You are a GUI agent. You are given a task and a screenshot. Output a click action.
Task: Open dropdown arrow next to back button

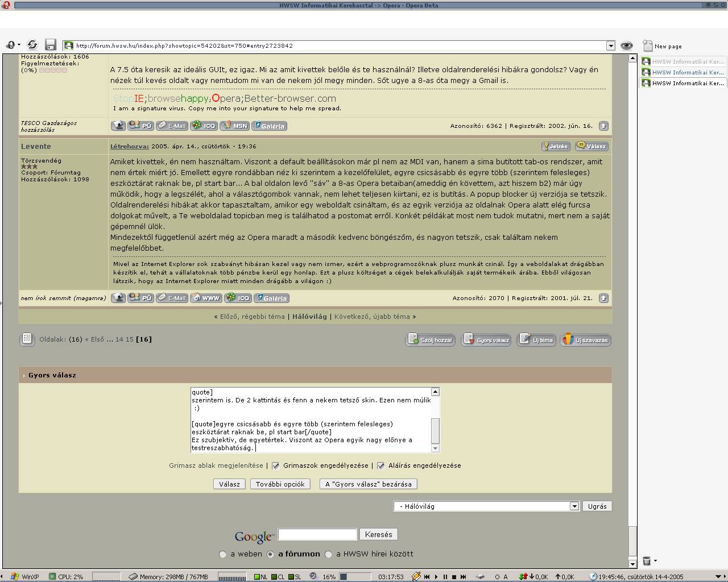pos(19,45)
